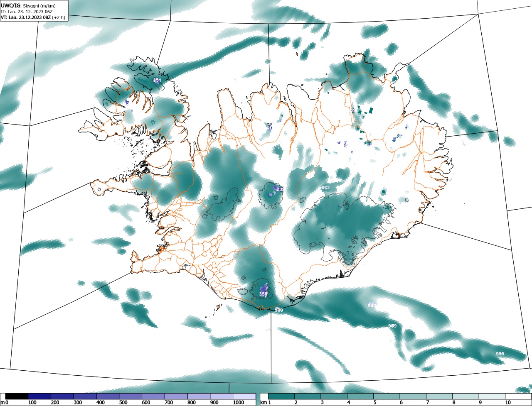This screenshot has height=406, width=532.
Task: Click the '969' value on south coast
Action: tap(279, 310)
